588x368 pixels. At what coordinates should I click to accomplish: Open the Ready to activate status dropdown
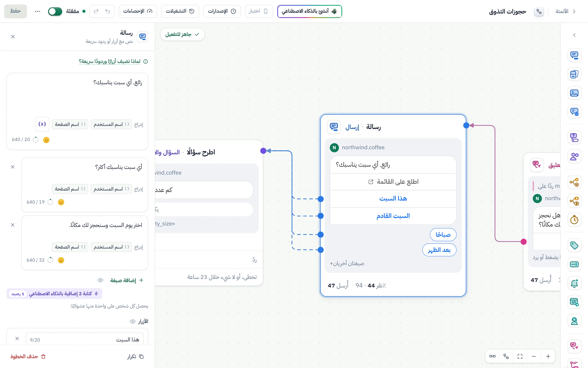(x=182, y=34)
